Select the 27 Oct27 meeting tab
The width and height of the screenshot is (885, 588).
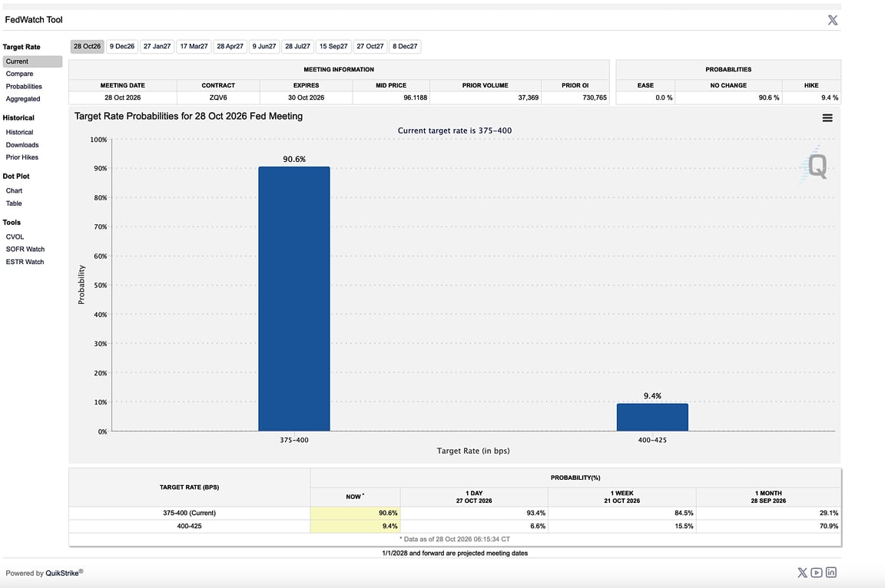[370, 46]
